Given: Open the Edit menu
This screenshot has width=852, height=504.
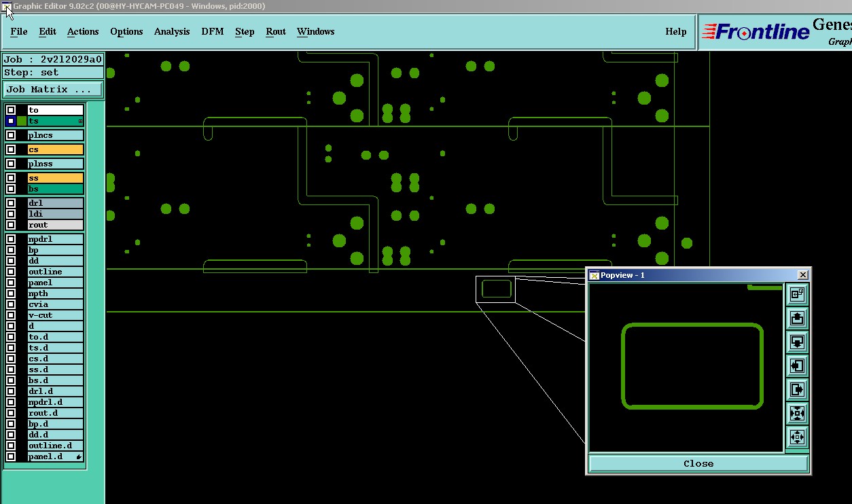Looking at the screenshot, I should tap(48, 31).
